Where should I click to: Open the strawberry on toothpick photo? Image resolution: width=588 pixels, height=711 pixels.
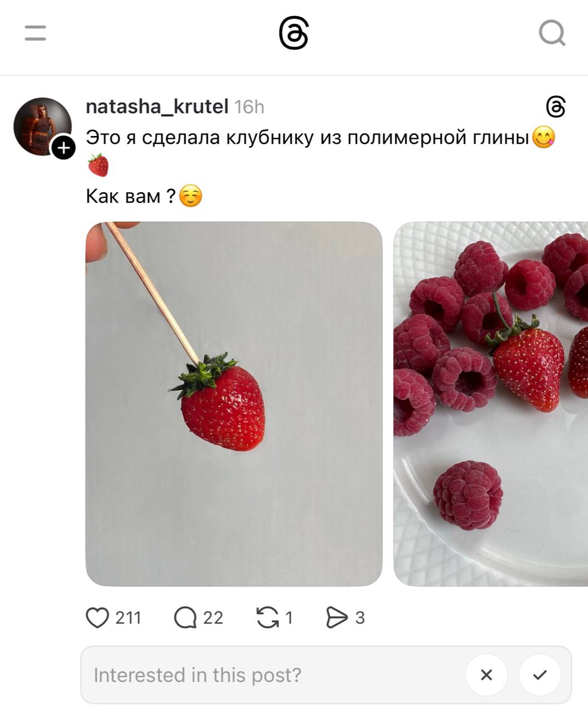tap(234, 404)
